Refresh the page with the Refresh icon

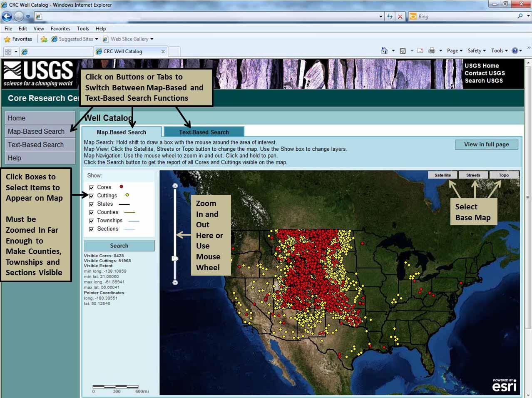(x=390, y=17)
